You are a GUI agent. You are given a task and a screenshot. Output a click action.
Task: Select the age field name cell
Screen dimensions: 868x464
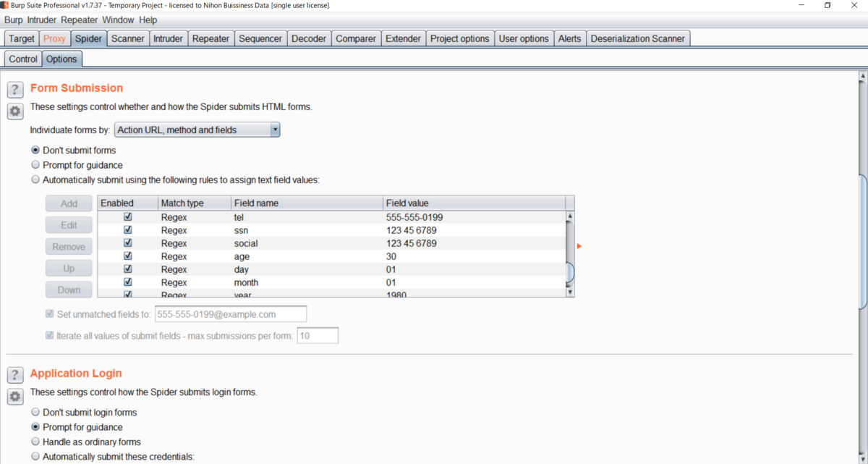coord(307,256)
